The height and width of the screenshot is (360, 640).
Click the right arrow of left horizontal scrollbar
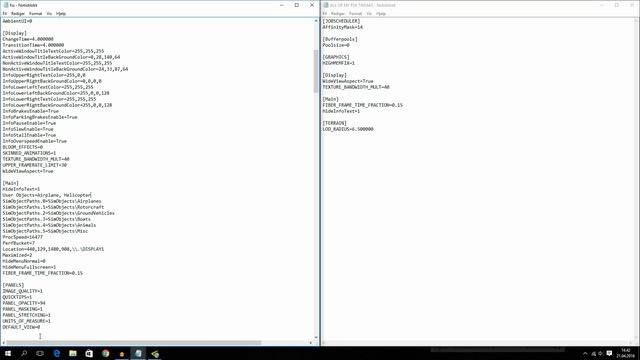click(311, 343)
